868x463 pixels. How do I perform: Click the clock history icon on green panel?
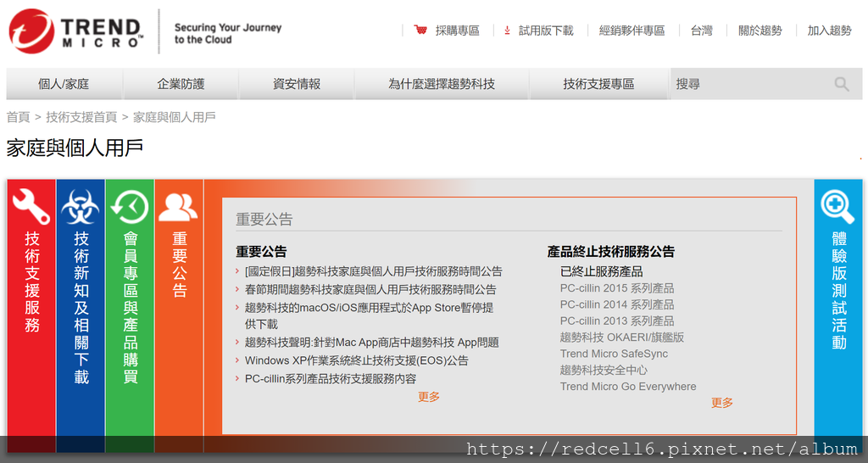point(130,207)
